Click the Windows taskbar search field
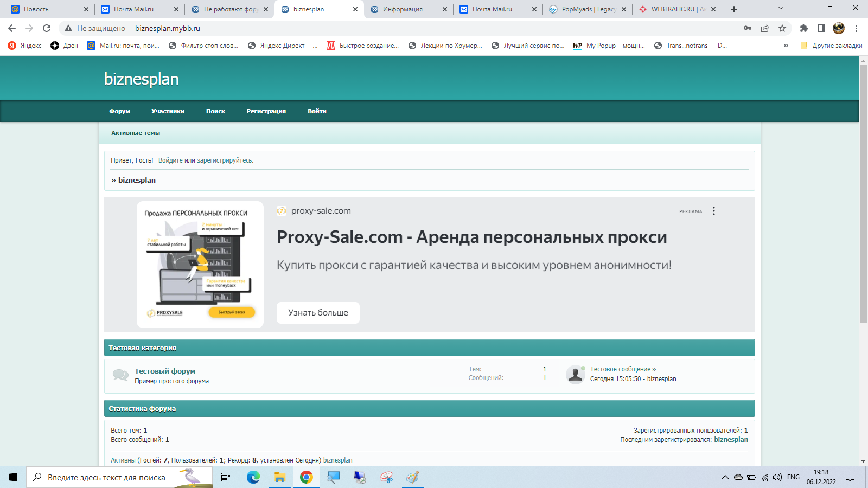This screenshot has height=488, width=868. point(108,477)
